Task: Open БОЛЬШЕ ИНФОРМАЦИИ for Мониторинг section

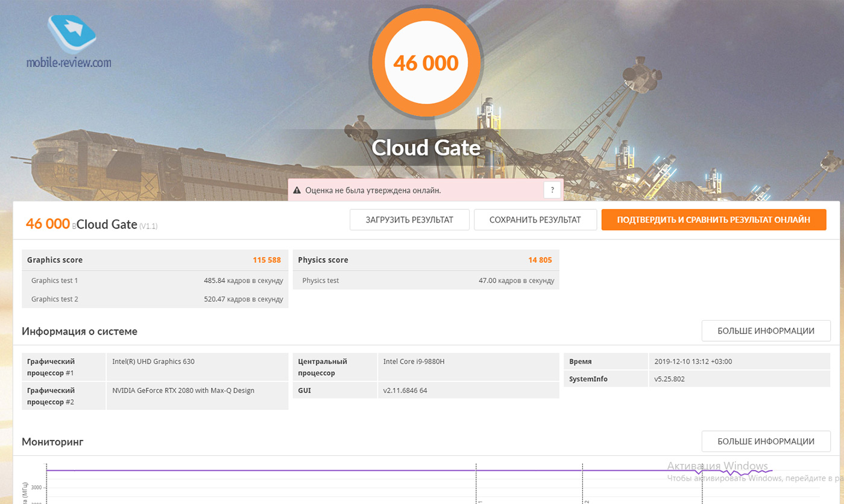Action: pos(766,441)
